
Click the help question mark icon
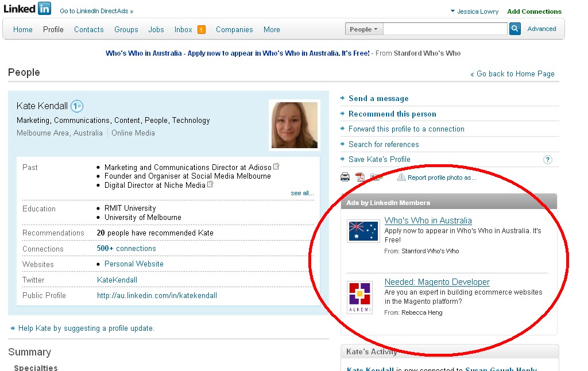(x=547, y=160)
